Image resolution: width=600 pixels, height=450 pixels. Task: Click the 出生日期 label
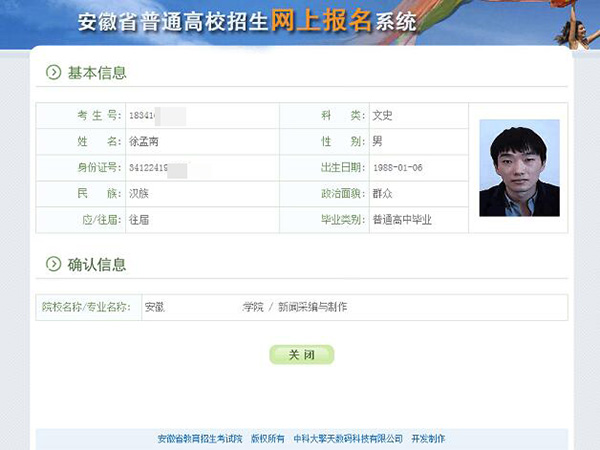[343, 167]
